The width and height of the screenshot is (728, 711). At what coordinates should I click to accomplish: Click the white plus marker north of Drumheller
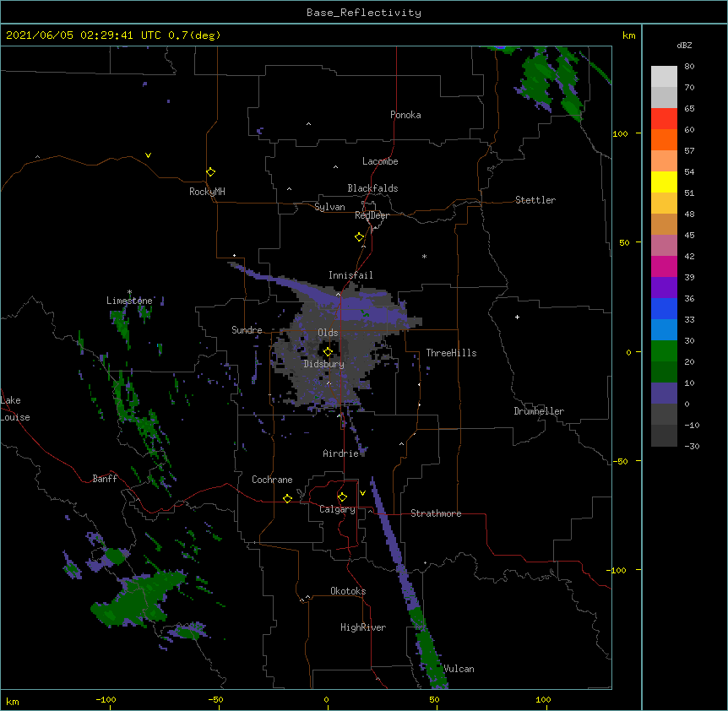517,317
